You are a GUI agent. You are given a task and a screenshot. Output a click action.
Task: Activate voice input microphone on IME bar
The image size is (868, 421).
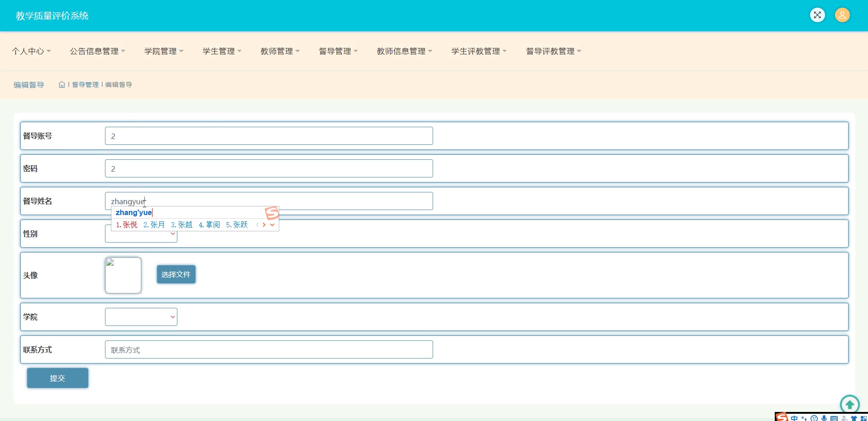coord(824,418)
